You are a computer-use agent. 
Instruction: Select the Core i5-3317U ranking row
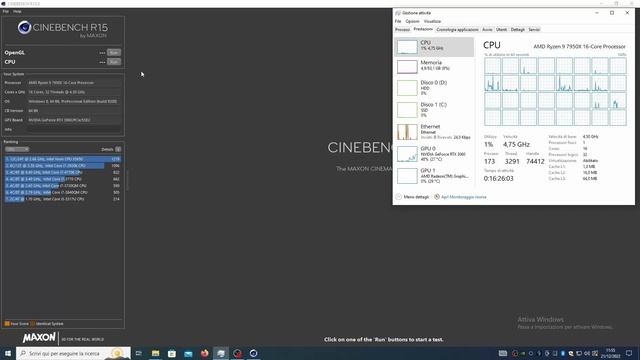(63, 199)
